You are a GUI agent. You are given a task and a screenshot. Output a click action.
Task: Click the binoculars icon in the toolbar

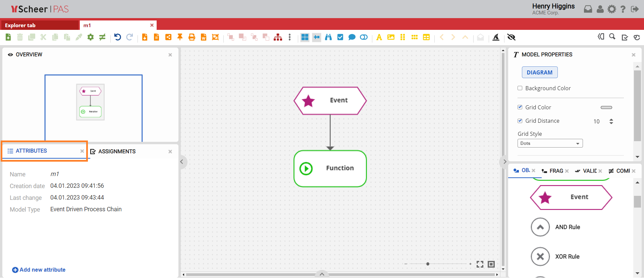tap(328, 37)
